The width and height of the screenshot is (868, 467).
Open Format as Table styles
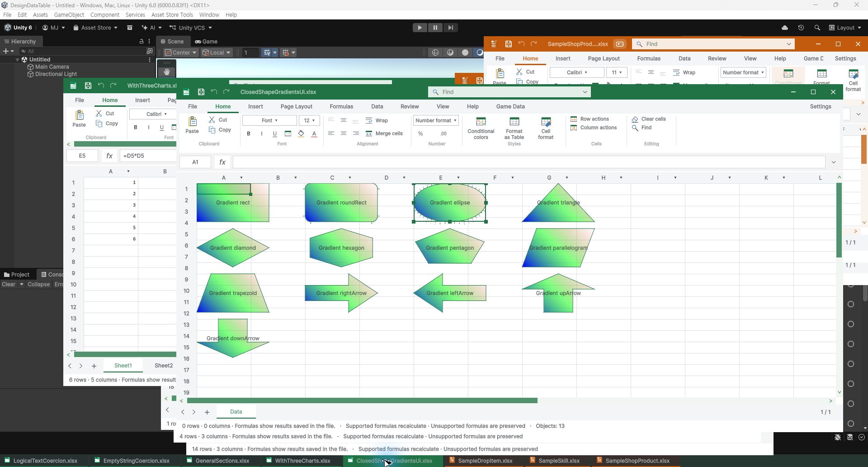(514, 128)
